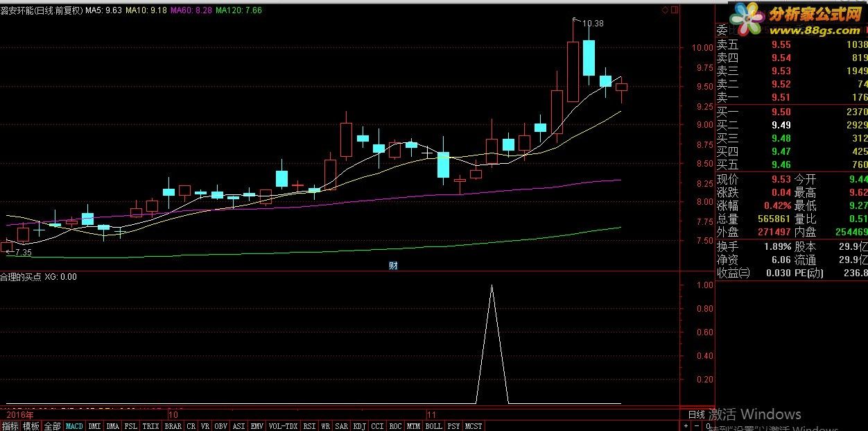Click the 合理的买点 XG: 0.00 indicator label
Image resolution: width=868 pixels, height=431 pixels.
point(39,276)
